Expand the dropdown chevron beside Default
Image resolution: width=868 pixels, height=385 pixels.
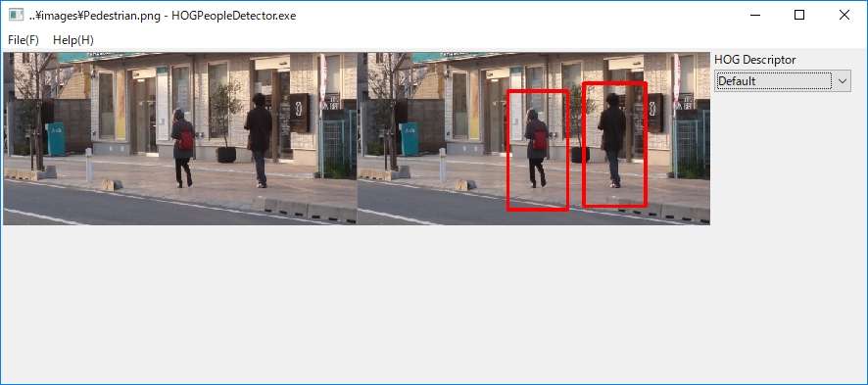pyautogui.click(x=842, y=81)
